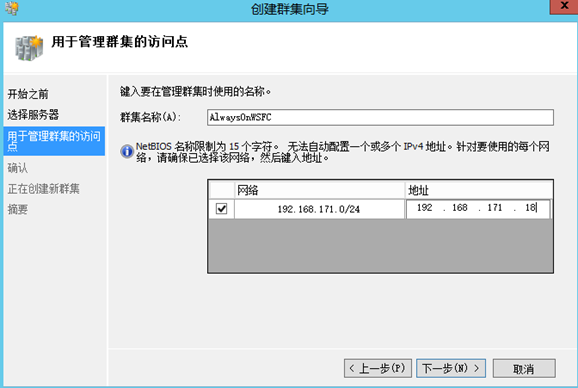Viewport: 578px width, 388px height.
Task: Click the 群集名称 input field
Action: [380, 117]
